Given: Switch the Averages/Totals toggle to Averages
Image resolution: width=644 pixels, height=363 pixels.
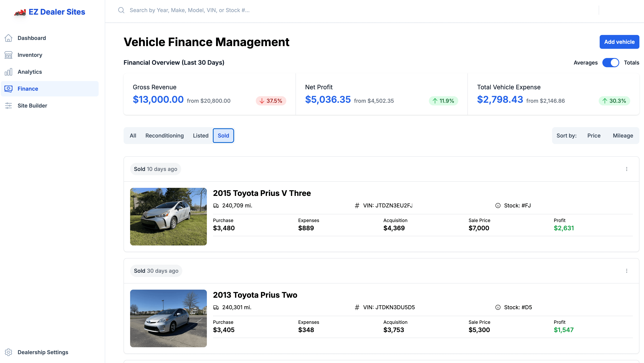Looking at the screenshot, I should 611,63.
